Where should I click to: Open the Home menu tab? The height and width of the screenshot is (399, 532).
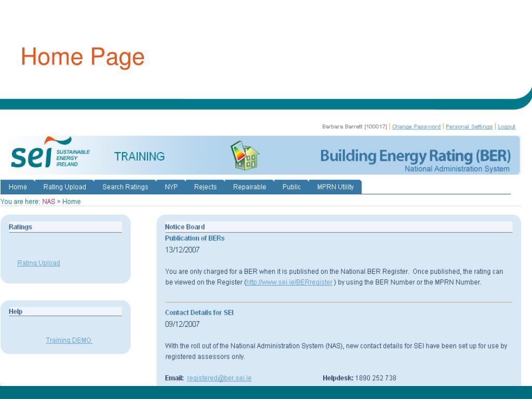click(18, 187)
